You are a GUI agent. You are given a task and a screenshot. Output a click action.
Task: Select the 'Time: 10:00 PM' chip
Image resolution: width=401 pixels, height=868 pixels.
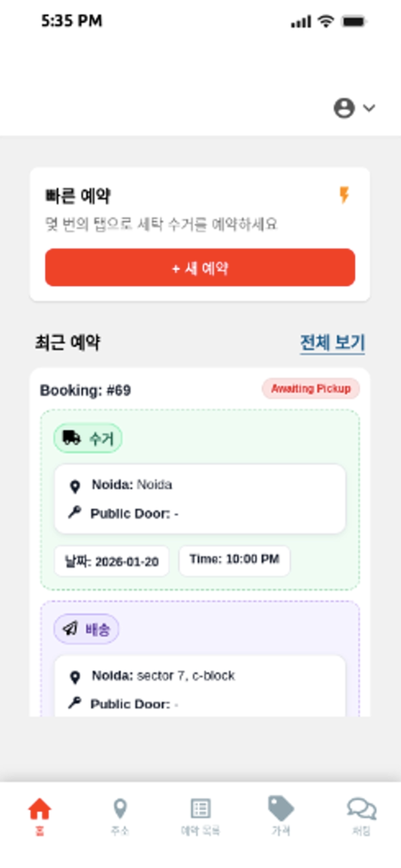pos(234,561)
